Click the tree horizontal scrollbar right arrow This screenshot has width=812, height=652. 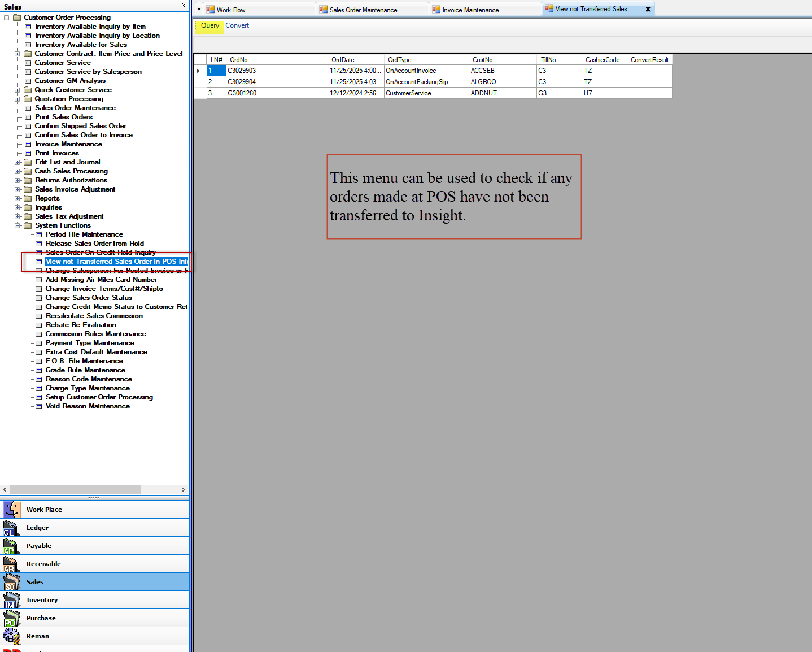183,489
